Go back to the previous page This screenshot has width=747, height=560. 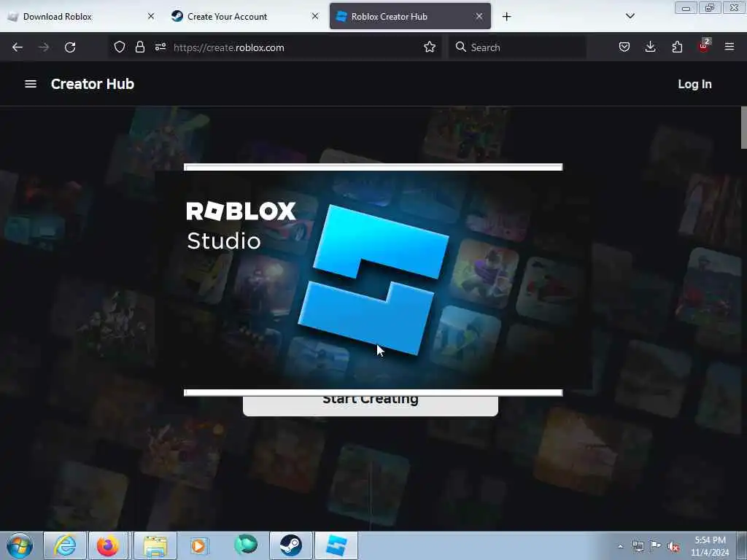pos(18,47)
